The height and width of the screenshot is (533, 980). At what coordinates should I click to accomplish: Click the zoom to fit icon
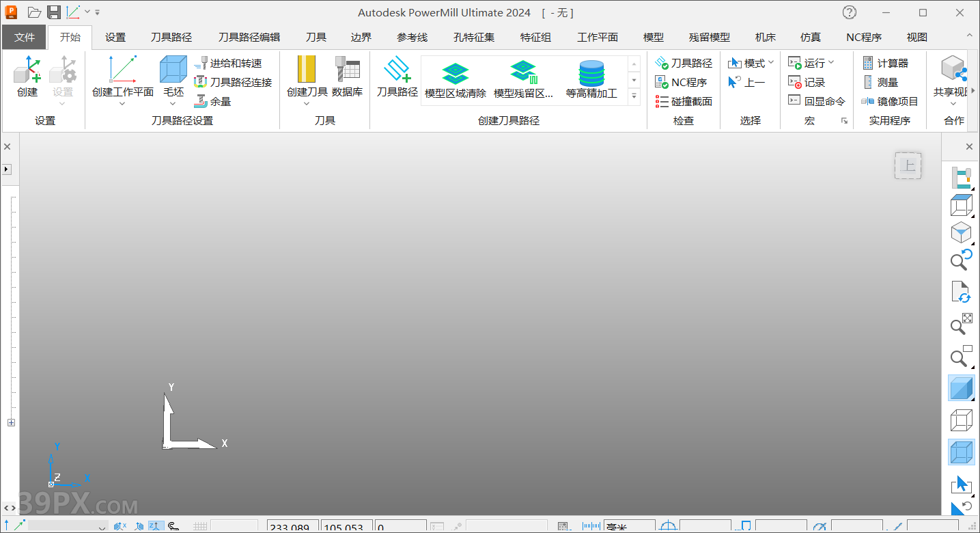pos(962,324)
